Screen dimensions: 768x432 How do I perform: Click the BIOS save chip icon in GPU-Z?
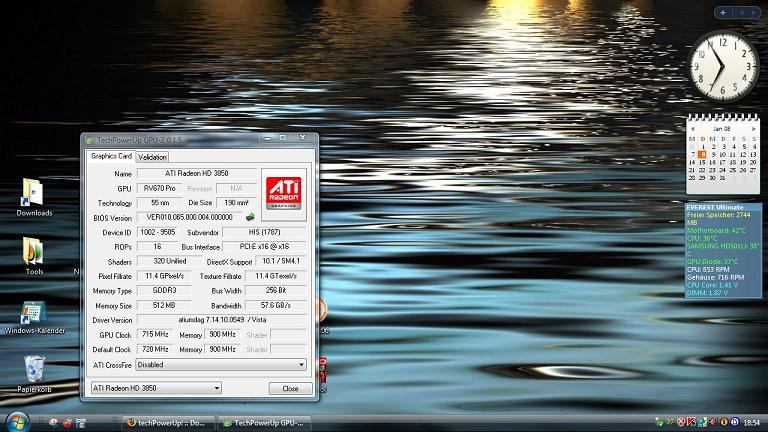[250, 217]
